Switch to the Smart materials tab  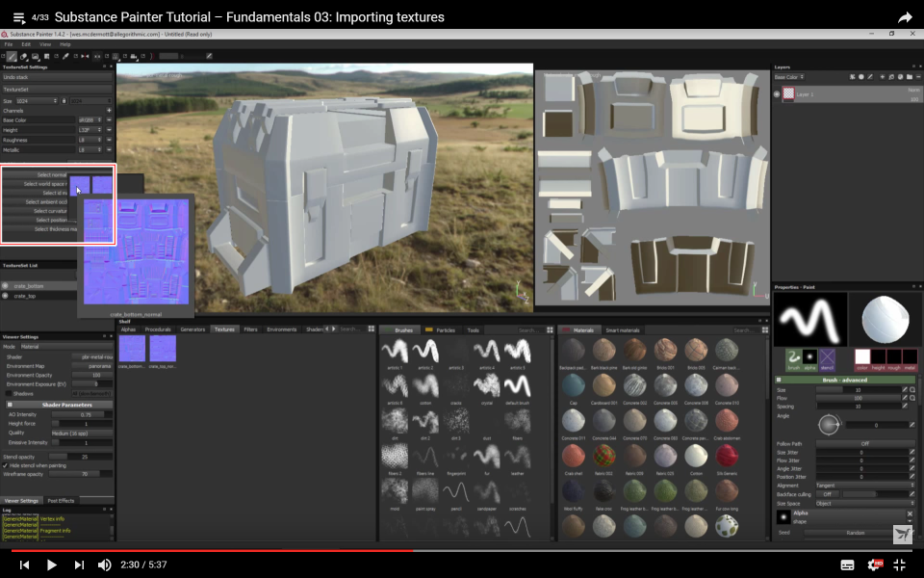(623, 330)
